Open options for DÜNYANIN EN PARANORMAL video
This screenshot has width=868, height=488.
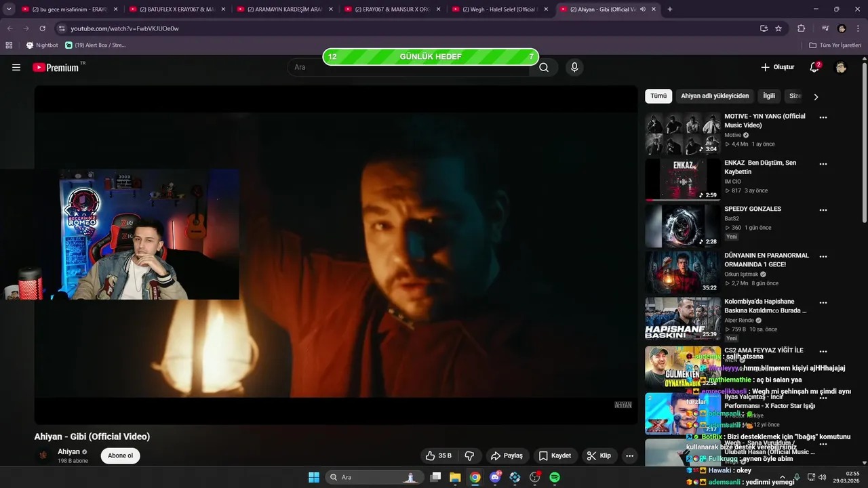[x=823, y=257]
